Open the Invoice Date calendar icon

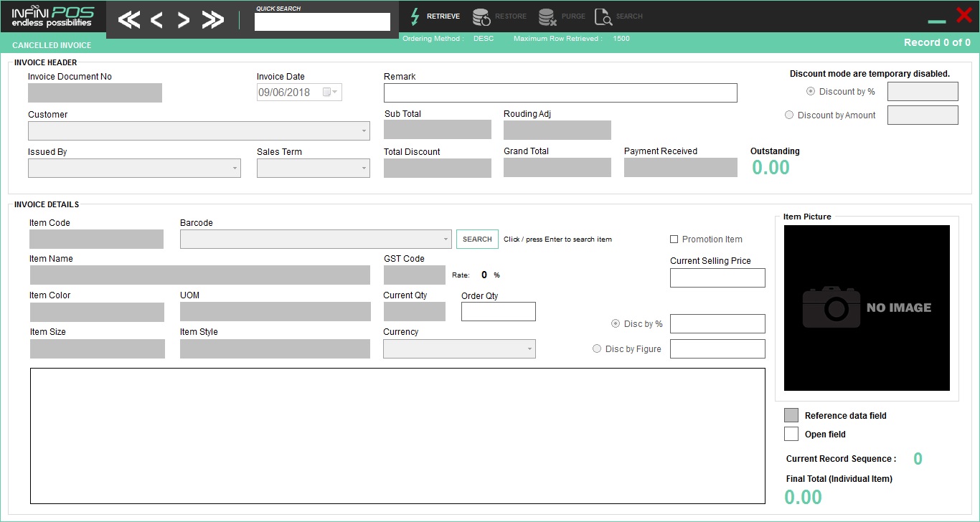click(327, 92)
